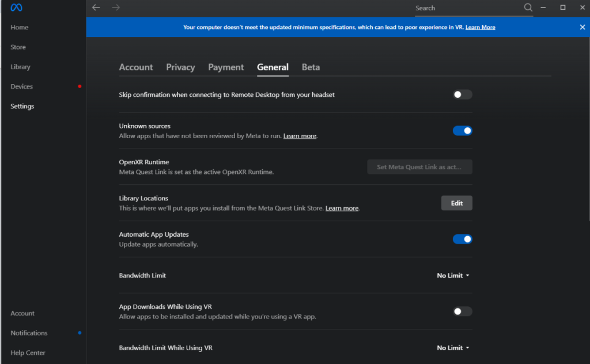The image size is (590, 364).
Task: Go to Home in the sidebar
Action: click(x=20, y=28)
